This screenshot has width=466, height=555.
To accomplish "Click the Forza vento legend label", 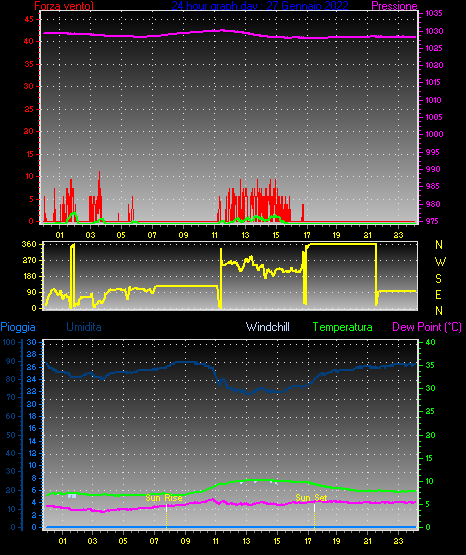I will [64, 6].
